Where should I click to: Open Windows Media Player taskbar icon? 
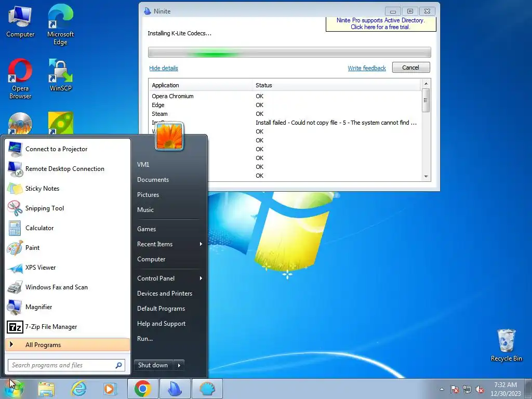coord(110,389)
